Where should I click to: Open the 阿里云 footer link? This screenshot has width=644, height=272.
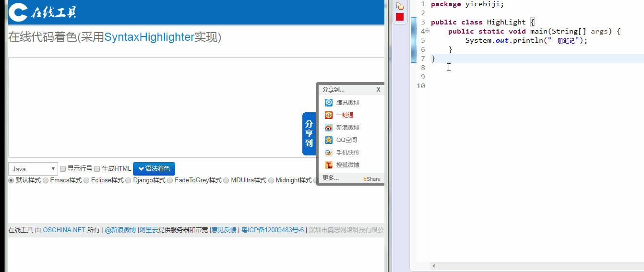click(149, 230)
